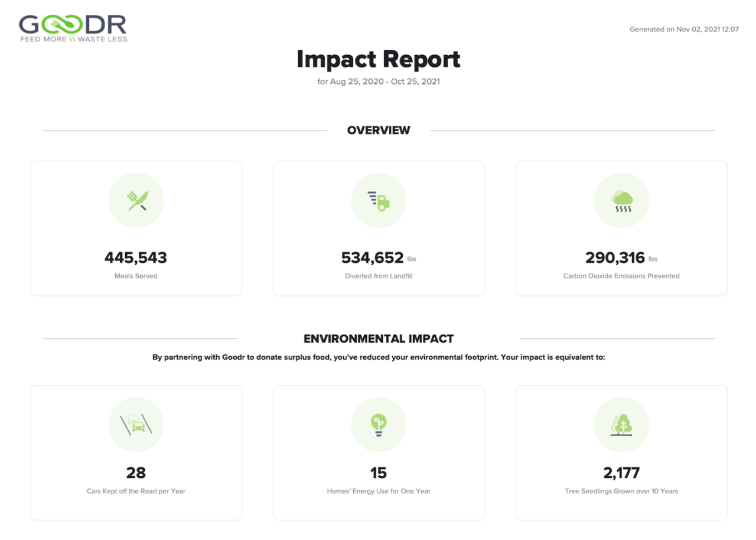Image resolution: width=756 pixels, height=540 pixels.
Task: Click the 2,177 tree seedlings value
Action: point(621,473)
